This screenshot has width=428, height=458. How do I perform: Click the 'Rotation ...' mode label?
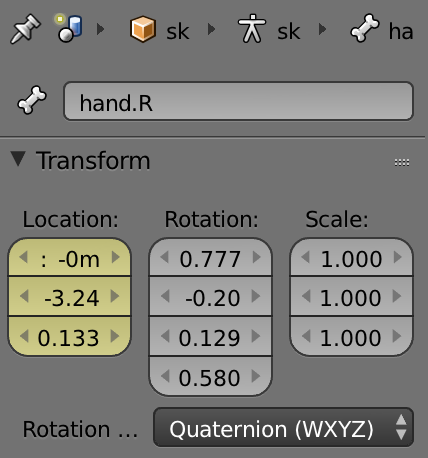[80, 429]
